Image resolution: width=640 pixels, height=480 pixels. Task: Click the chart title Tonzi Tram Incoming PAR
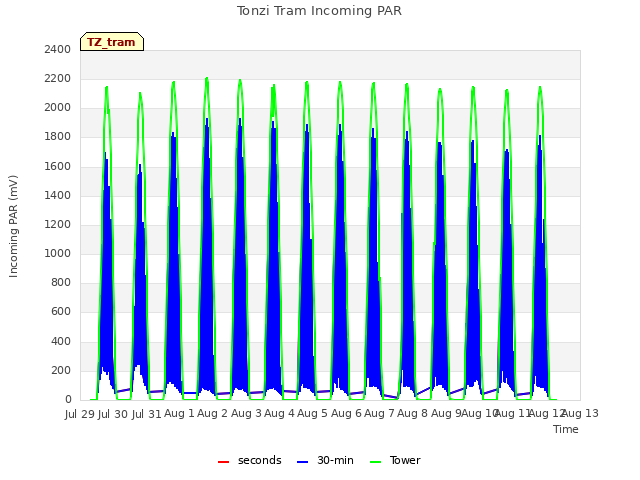point(319,11)
